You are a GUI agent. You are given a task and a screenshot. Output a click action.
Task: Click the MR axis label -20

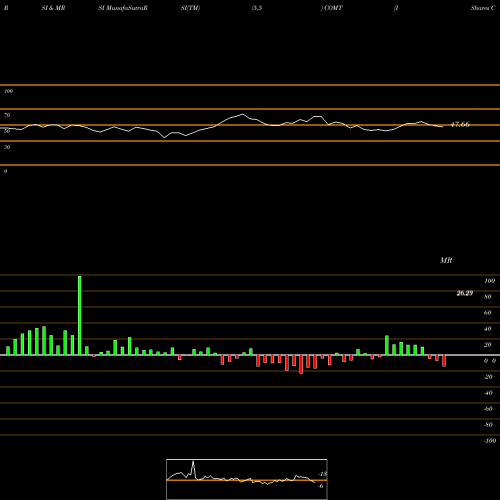click(x=488, y=377)
